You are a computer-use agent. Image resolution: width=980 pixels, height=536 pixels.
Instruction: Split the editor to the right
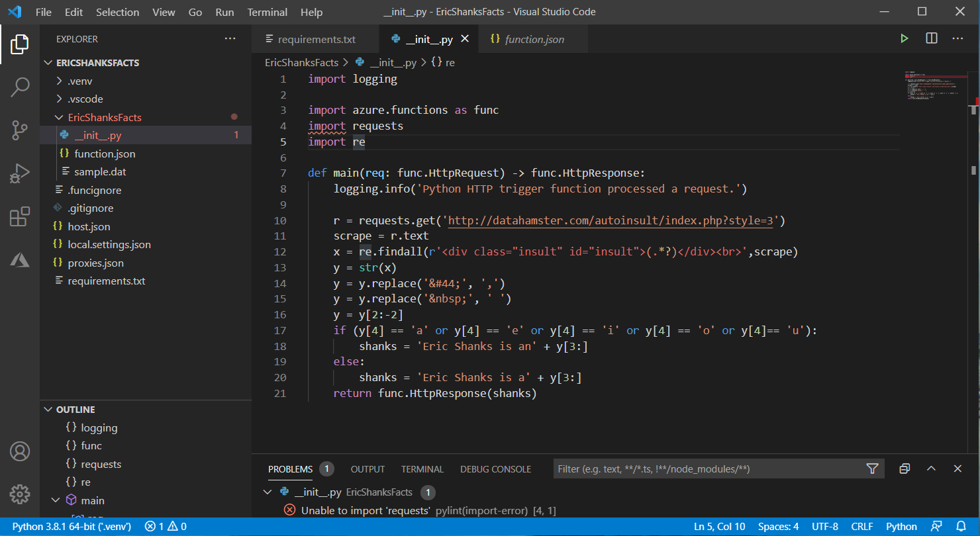click(x=932, y=39)
